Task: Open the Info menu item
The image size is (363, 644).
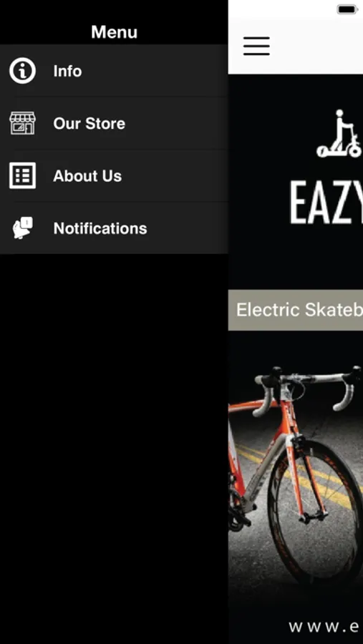Action: tap(115, 71)
